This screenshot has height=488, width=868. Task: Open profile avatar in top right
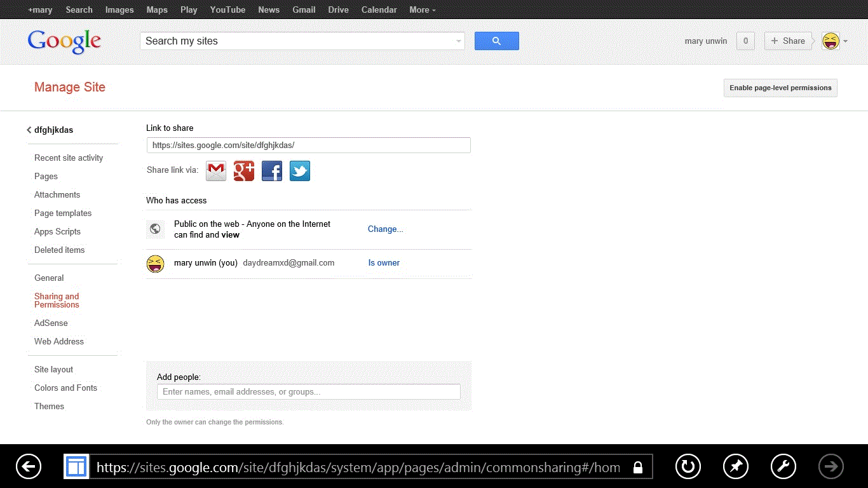coord(831,41)
